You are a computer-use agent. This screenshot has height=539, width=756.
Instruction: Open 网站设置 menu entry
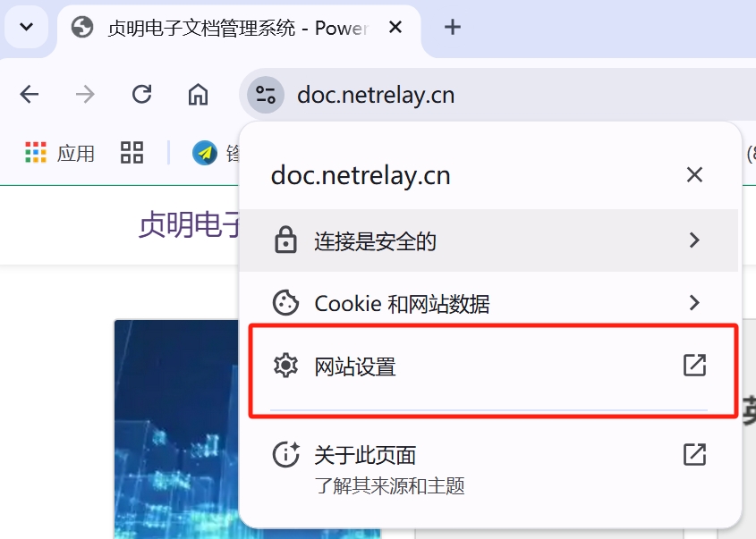(x=488, y=366)
